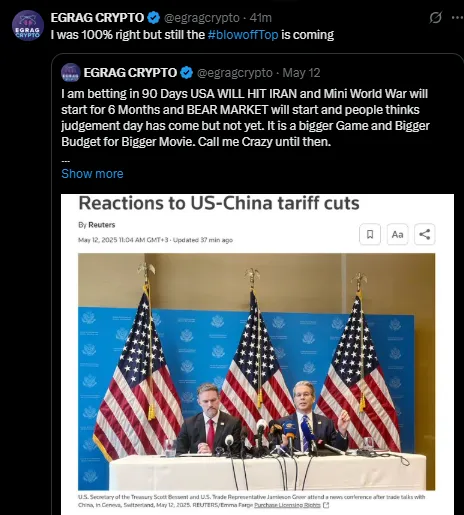This screenshot has width=464, height=515.
Task: Open the May 12 date of quoted post
Action: pyautogui.click(x=301, y=73)
